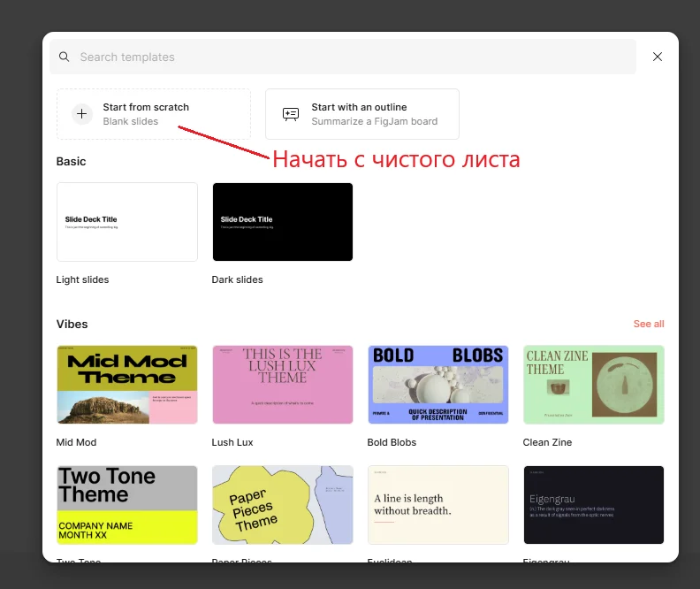Select the Paper Pieces theme thumbnail
Image resolution: width=700 pixels, height=589 pixels.
coord(282,504)
